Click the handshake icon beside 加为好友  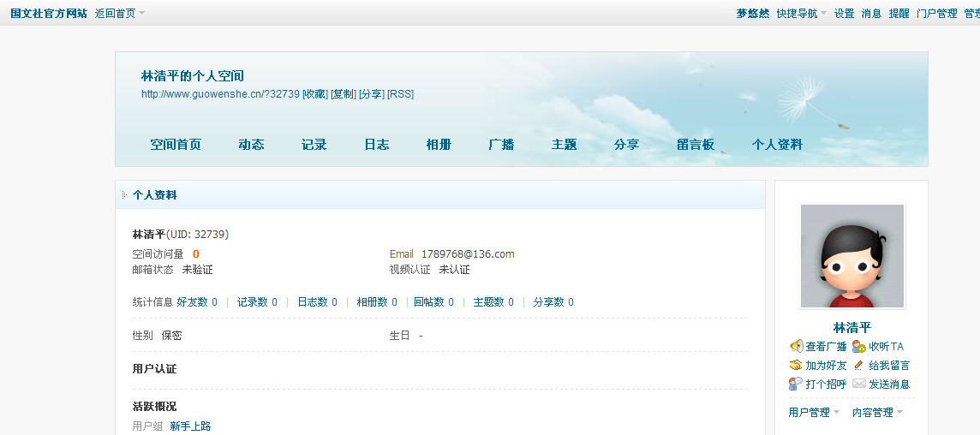797,365
